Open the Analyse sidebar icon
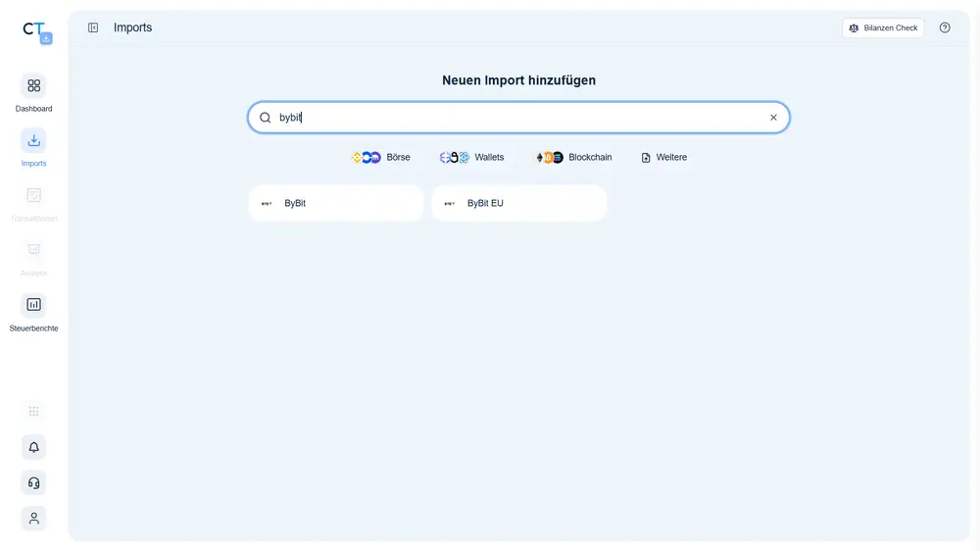 coord(33,250)
